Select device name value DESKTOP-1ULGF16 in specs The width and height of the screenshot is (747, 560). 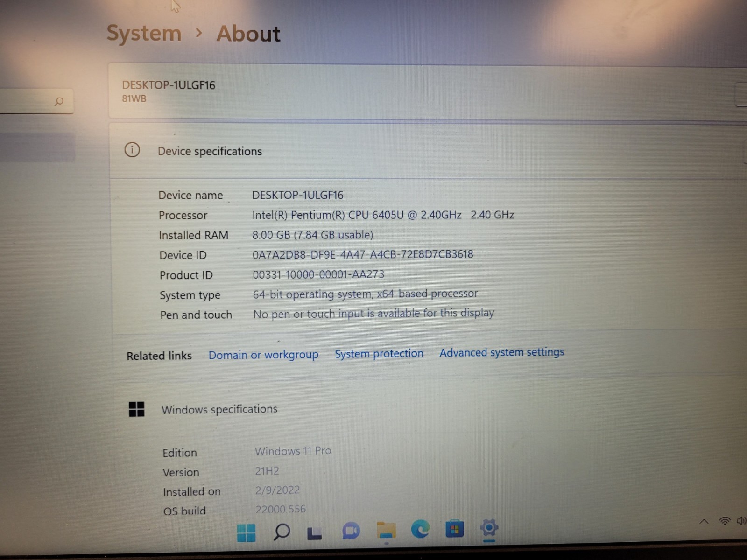[x=298, y=195]
